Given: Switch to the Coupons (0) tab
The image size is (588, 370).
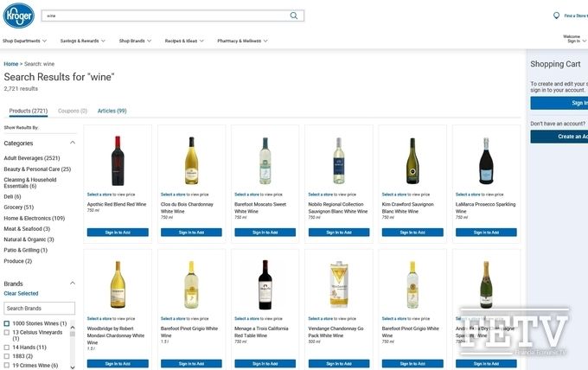Looking at the screenshot, I should pos(73,111).
